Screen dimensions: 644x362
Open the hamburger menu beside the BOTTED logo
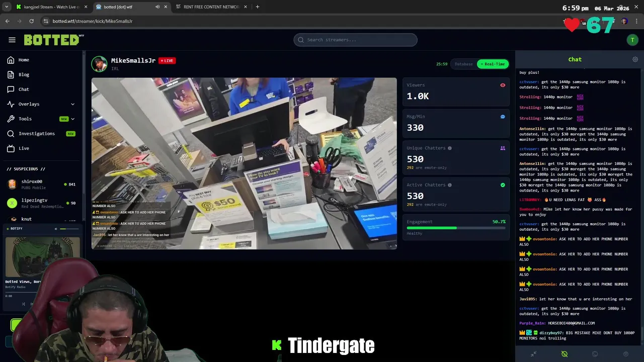pos(12,40)
